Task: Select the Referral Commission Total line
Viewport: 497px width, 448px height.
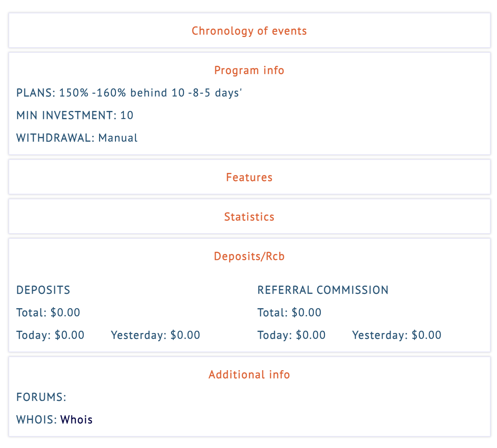Action: (289, 313)
